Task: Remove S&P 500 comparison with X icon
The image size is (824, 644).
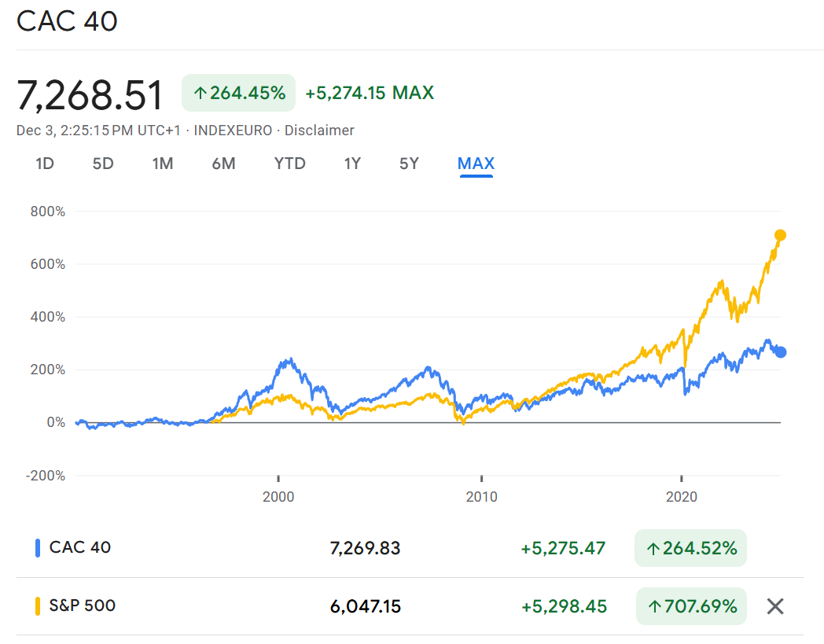Action: (x=775, y=606)
